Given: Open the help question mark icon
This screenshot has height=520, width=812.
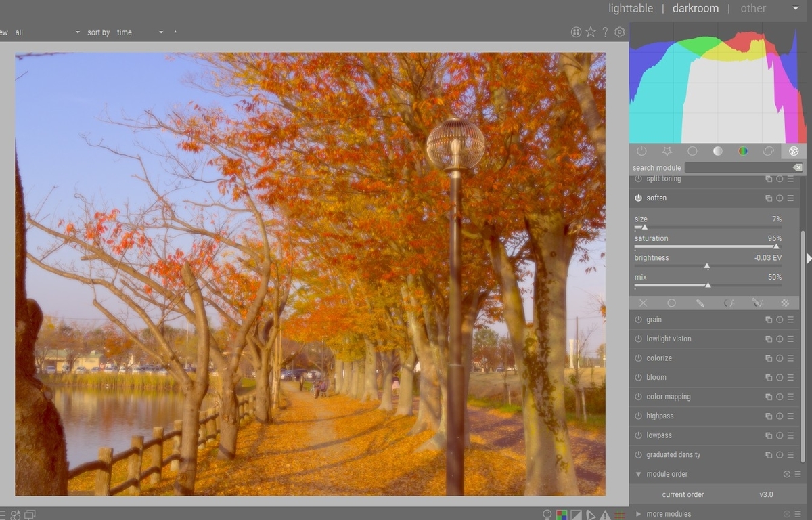Looking at the screenshot, I should [605, 32].
